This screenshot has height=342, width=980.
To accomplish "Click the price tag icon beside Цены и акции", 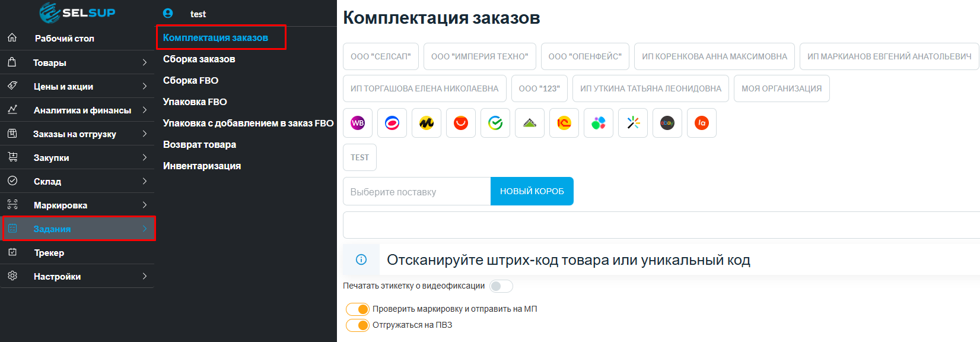I will click(12, 85).
